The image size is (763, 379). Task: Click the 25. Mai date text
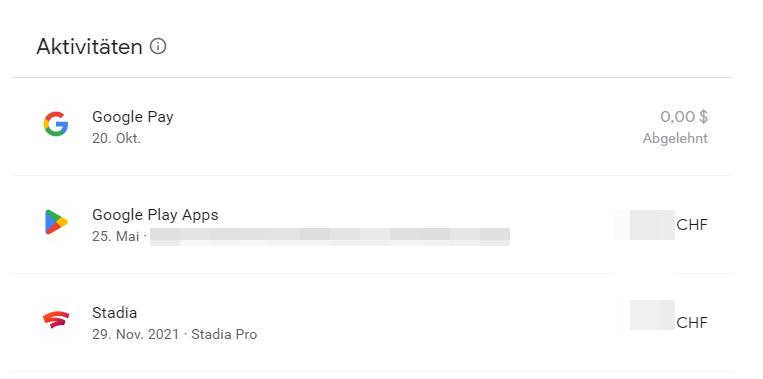115,236
